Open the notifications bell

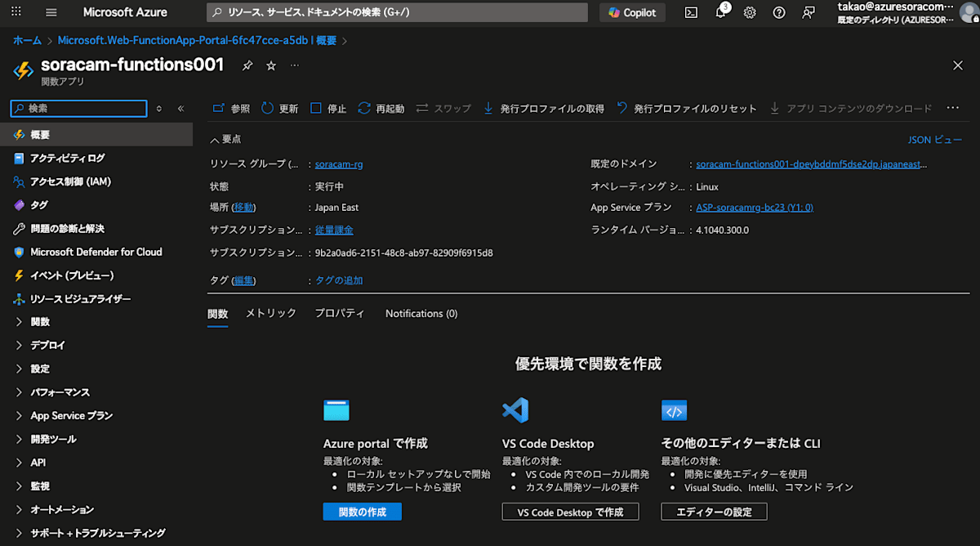click(x=720, y=12)
